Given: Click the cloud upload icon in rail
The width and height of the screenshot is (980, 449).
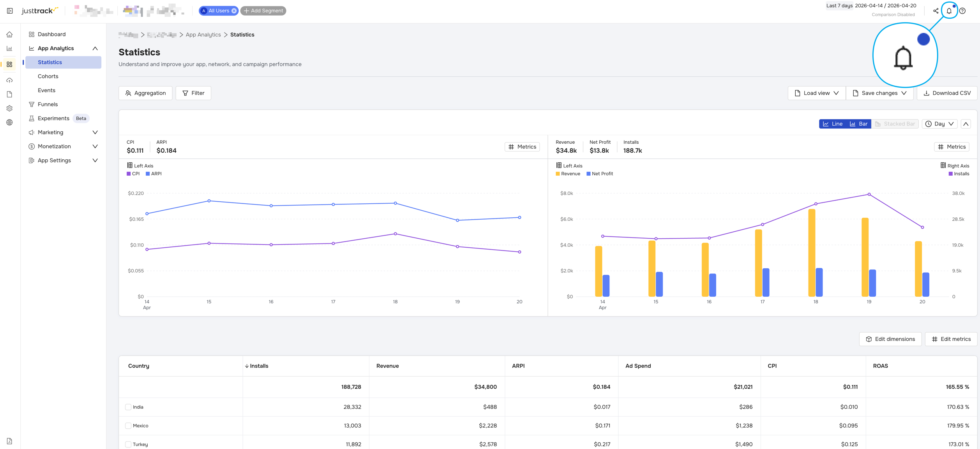Looking at the screenshot, I should click(x=10, y=80).
